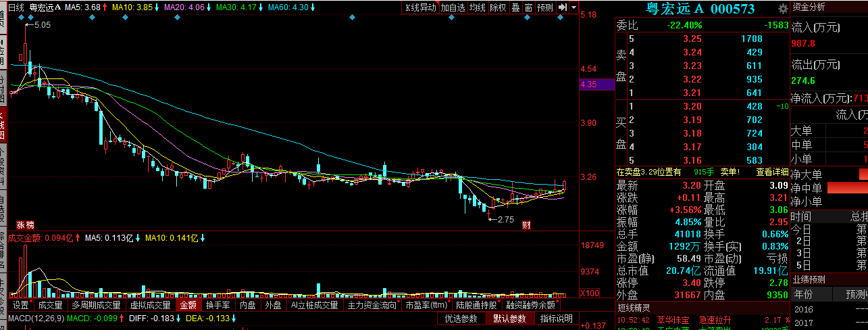The height and width of the screenshot is (330, 868).
Task: Click the 指标说明 button
Action: [x=557, y=319]
